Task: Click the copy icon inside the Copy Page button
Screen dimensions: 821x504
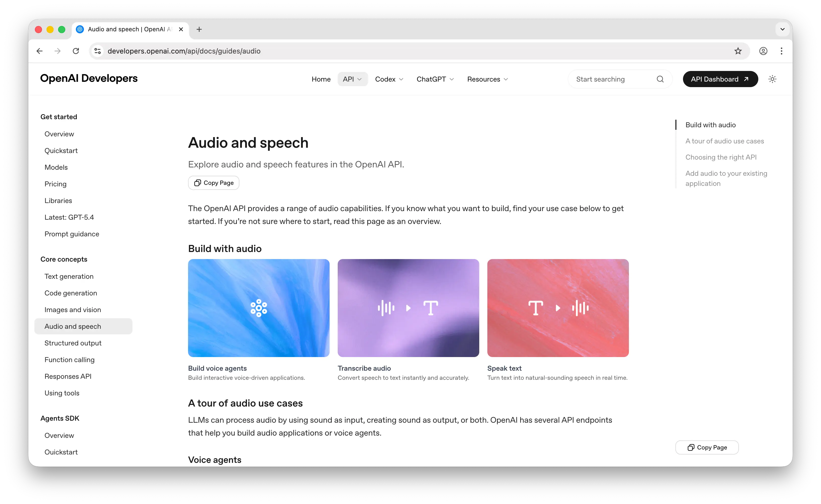Action: (198, 183)
